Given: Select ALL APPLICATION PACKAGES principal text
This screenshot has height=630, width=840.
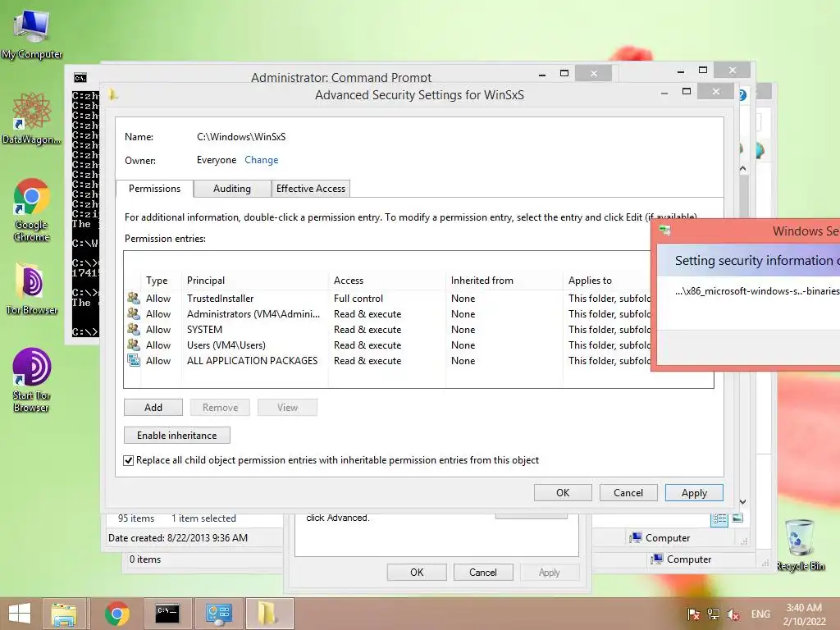Looking at the screenshot, I should click(253, 361).
